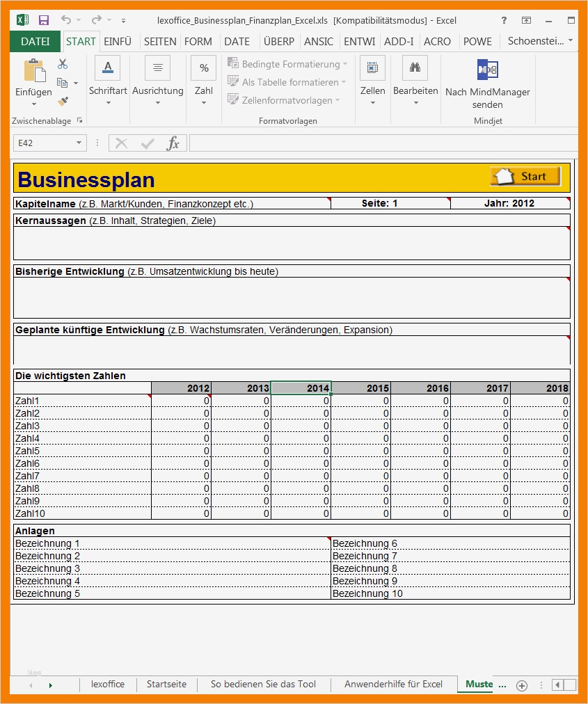
Task: Click the Zwischenablage dialog launcher
Action: tap(79, 120)
